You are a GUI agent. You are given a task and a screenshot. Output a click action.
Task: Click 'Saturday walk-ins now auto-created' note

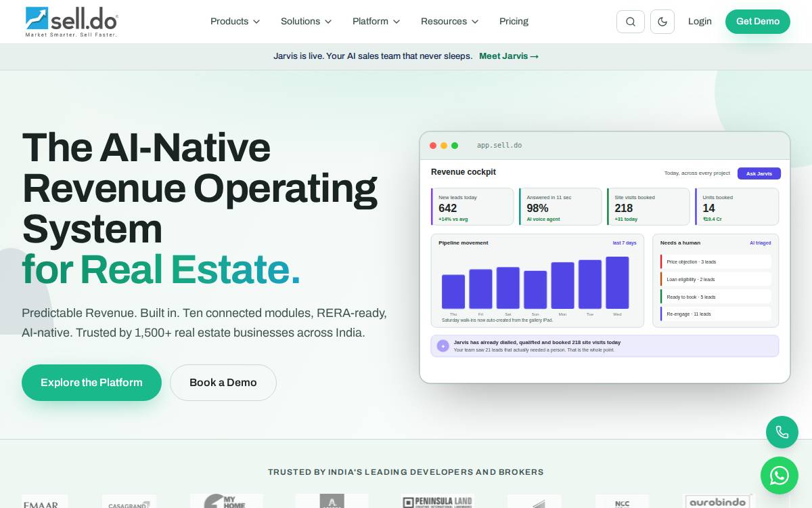[497, 320]
